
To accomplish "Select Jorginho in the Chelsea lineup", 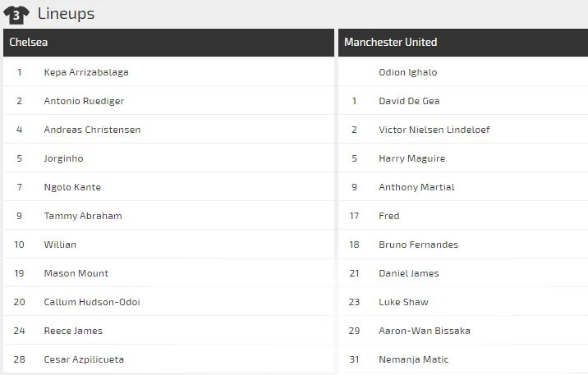I will pos(63,158).
